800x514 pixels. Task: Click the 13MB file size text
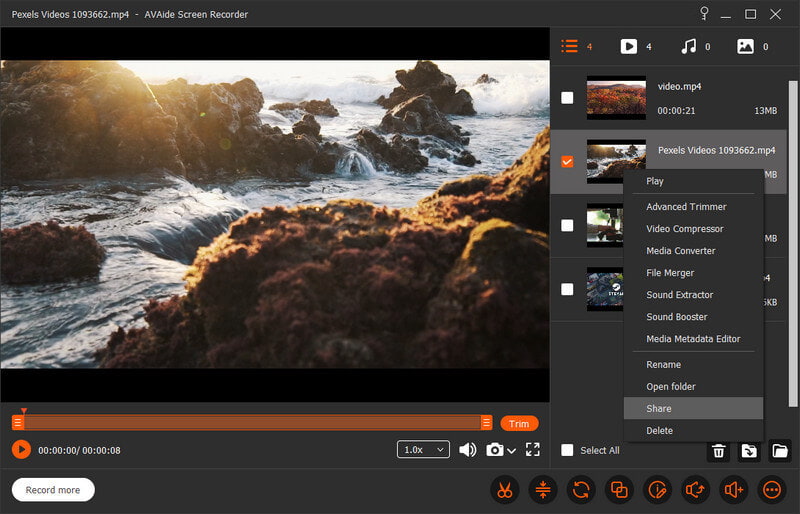point(766,110)
